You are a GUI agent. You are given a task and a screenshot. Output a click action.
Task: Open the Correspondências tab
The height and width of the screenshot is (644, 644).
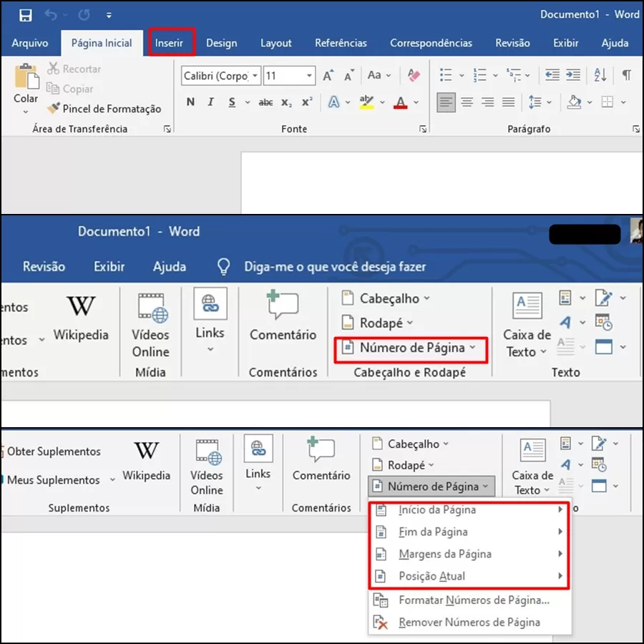point(431,43)
